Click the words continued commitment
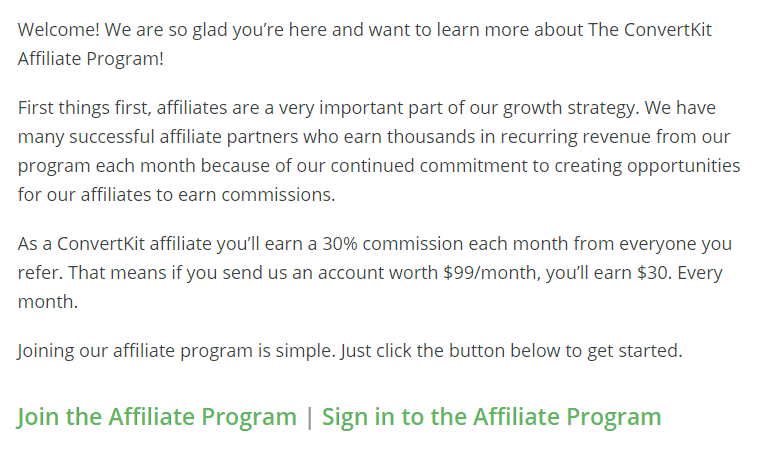763x461 pixels. (429, 166)
